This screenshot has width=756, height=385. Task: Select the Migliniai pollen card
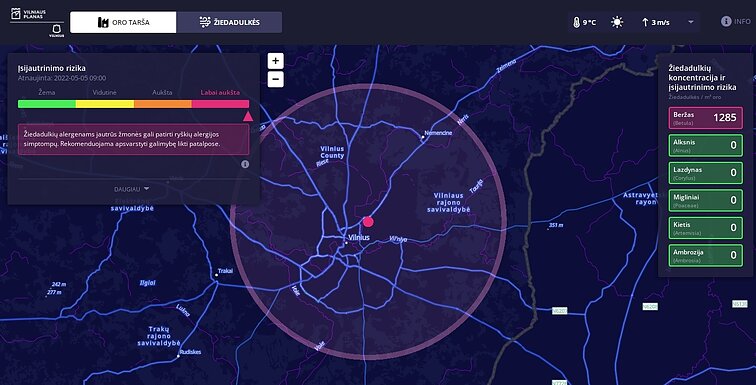(705, 200)
